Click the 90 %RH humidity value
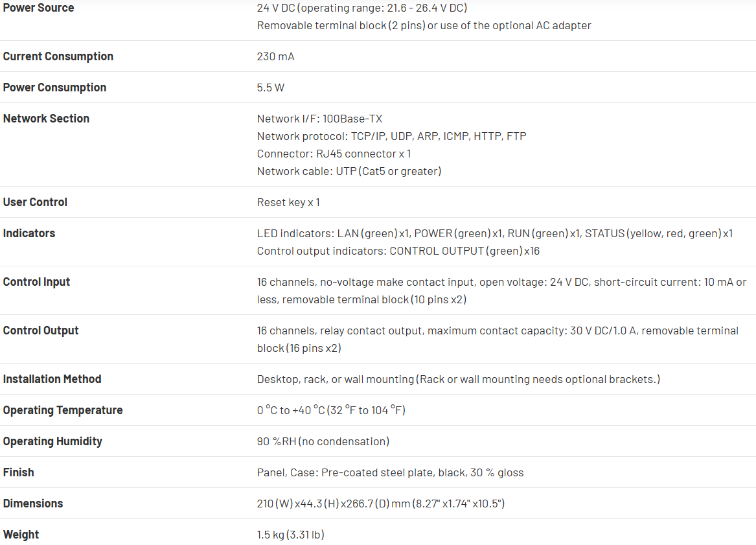This screenshot has height=545, width=756. point(323,441)
